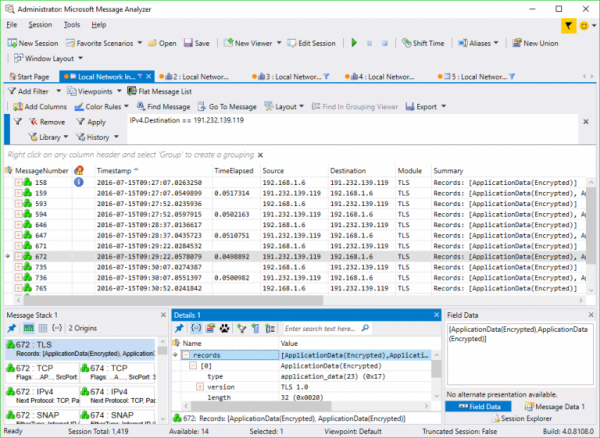The height and width of the screenshot is (438, 600).
Task: Switch to the 5 : Local Networ... tab
Action: [x=476, y=77]
